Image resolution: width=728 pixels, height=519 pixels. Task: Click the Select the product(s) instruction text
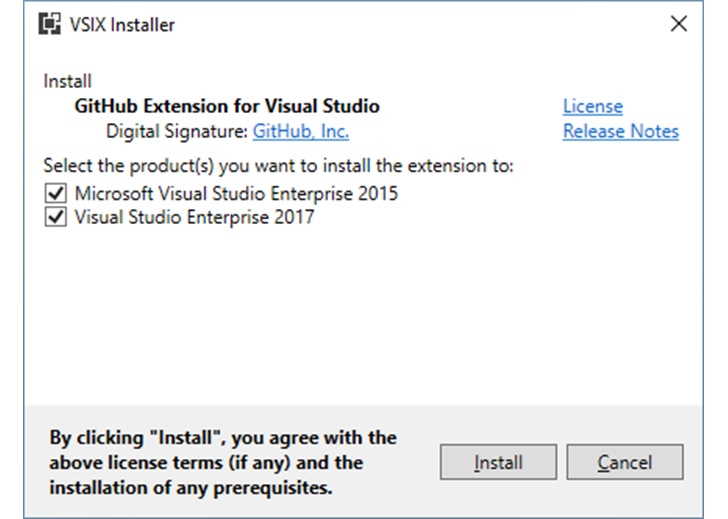pos(279,166)
